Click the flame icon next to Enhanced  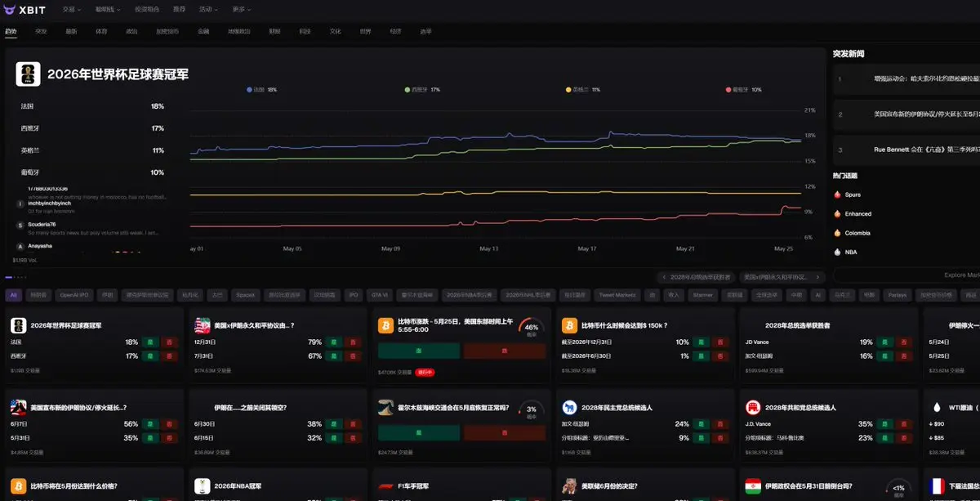(x=837, y=213)
